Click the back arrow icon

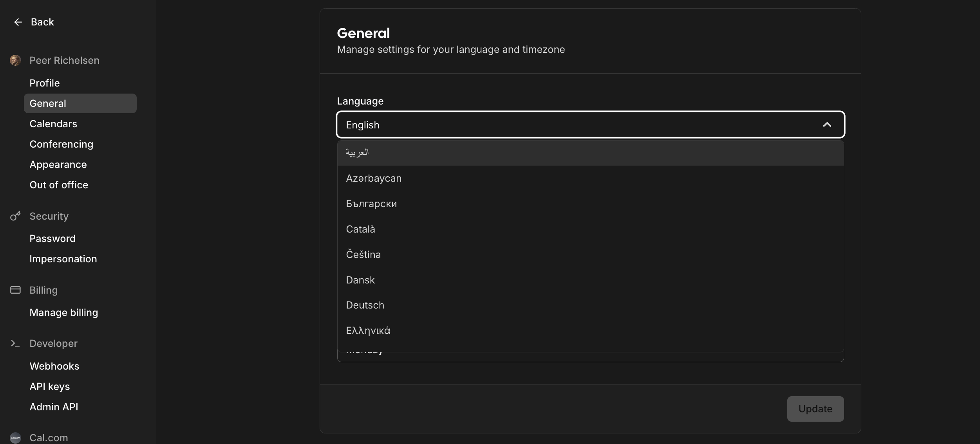pos(18,22)
